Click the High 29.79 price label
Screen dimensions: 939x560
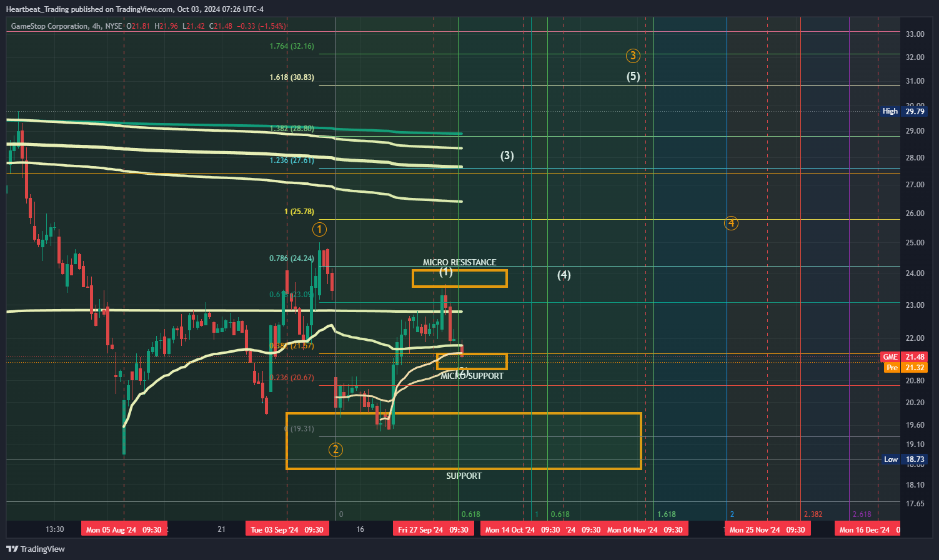903,111
